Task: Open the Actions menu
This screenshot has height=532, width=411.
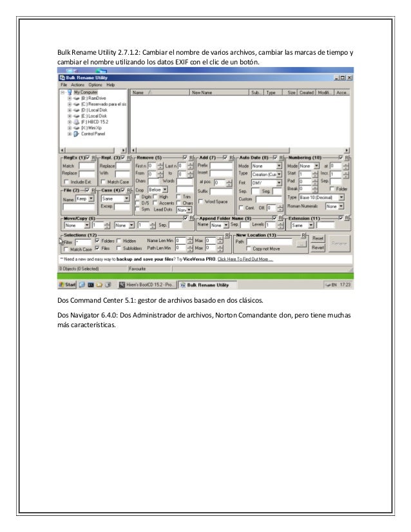Action: 78,85
